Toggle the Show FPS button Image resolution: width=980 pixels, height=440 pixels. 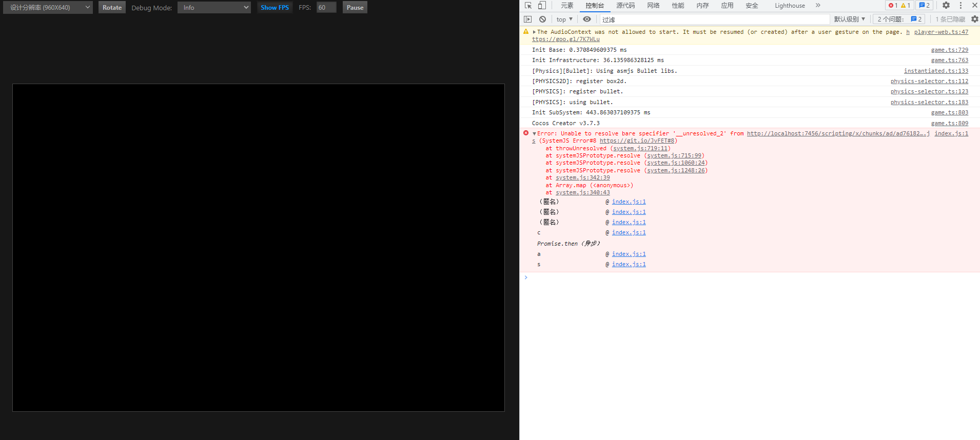[x=275, y=8]
